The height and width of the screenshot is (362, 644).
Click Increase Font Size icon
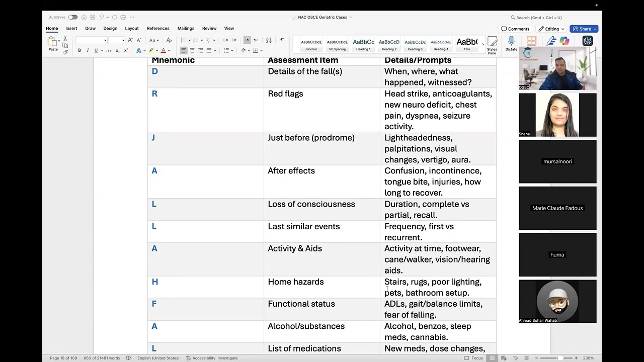point(130,40)
